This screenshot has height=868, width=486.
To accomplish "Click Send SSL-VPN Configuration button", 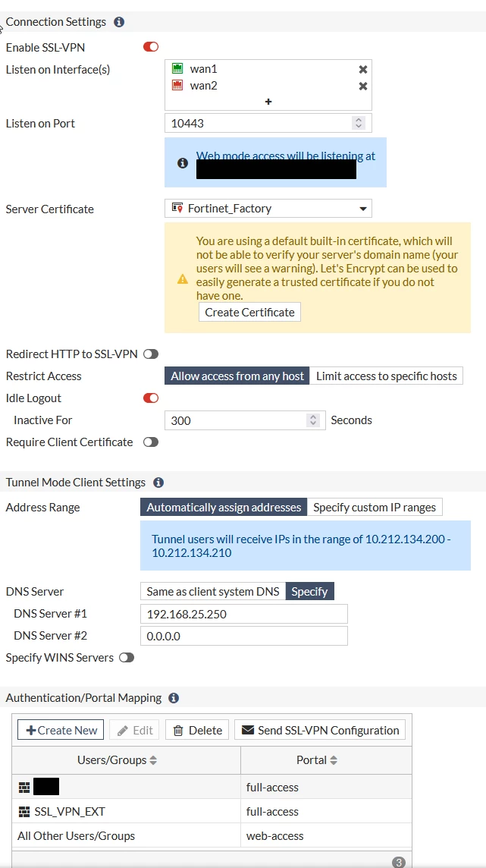I will coord(320,730).
